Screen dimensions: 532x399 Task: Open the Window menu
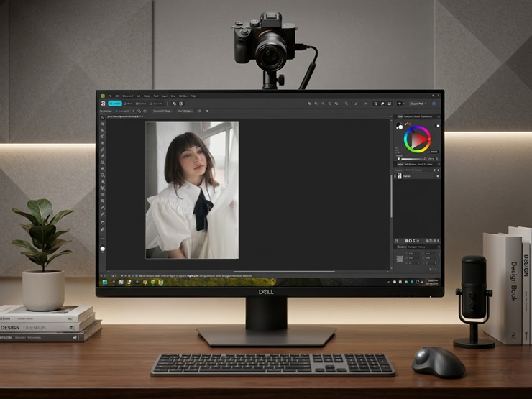tap(183, 96)
